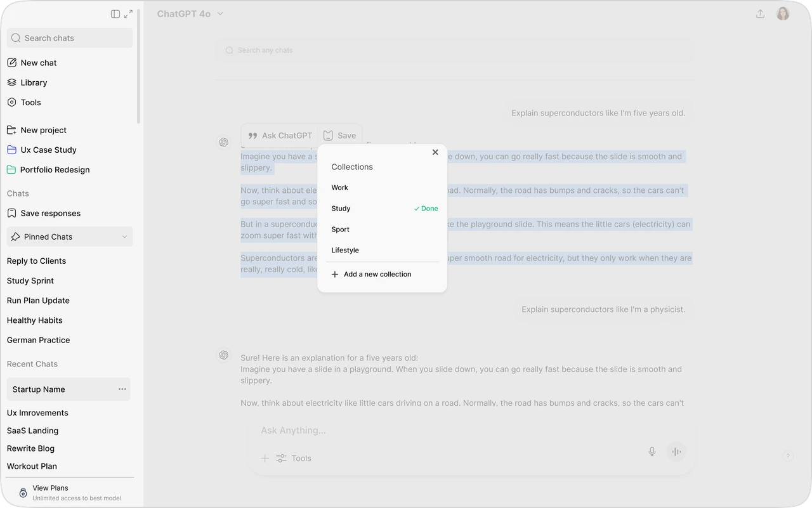
Task: Click the Ask ChatGPT button above highlighted text
Action: point(279,135)
